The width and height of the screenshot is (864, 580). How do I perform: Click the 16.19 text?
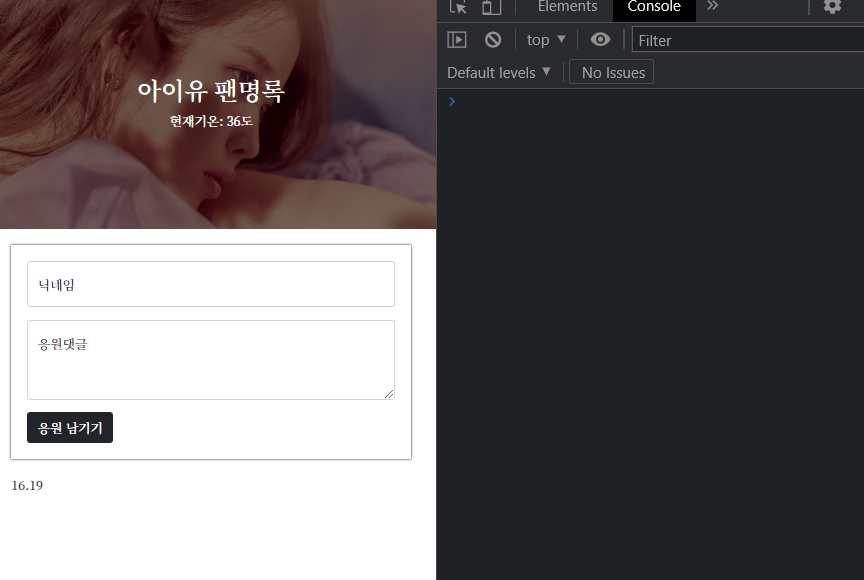pyautogui.click(x=27, y=485)
